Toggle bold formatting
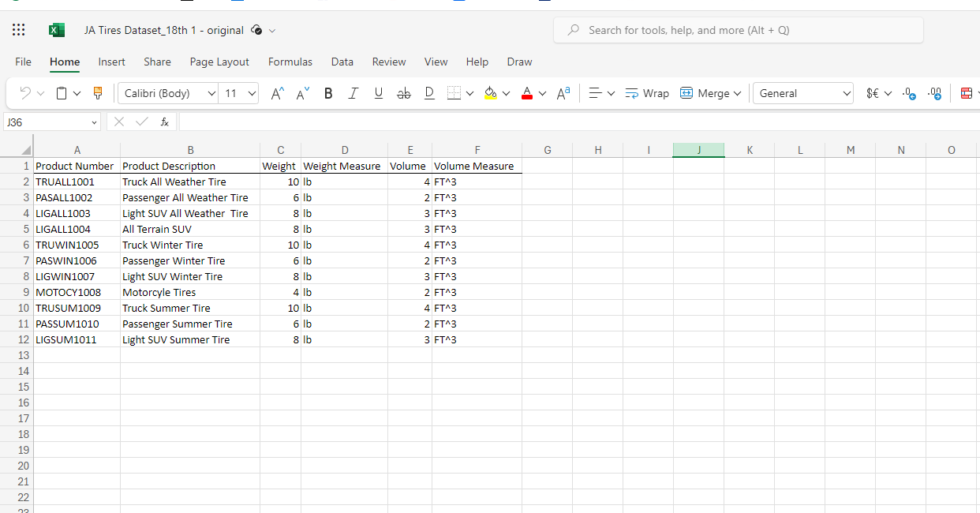 point(328,93)
